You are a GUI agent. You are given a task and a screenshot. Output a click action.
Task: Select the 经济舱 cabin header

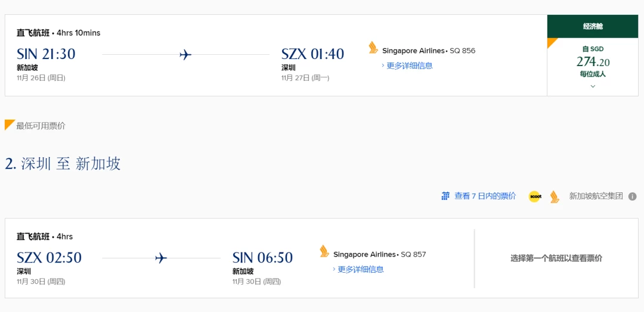[593, 26]
